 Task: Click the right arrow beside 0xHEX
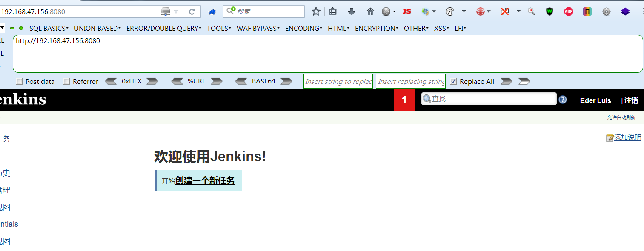coord(152,81)
